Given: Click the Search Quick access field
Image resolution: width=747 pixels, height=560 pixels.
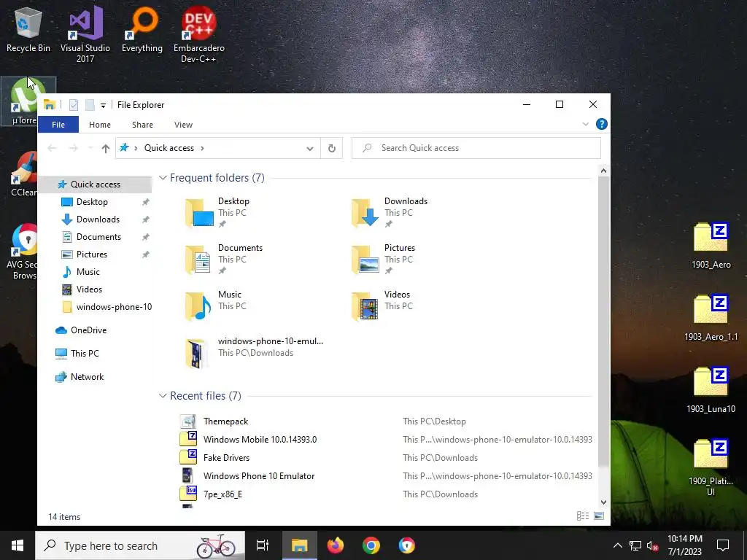Looking at the screenshot, I should (x=476, y=148).
